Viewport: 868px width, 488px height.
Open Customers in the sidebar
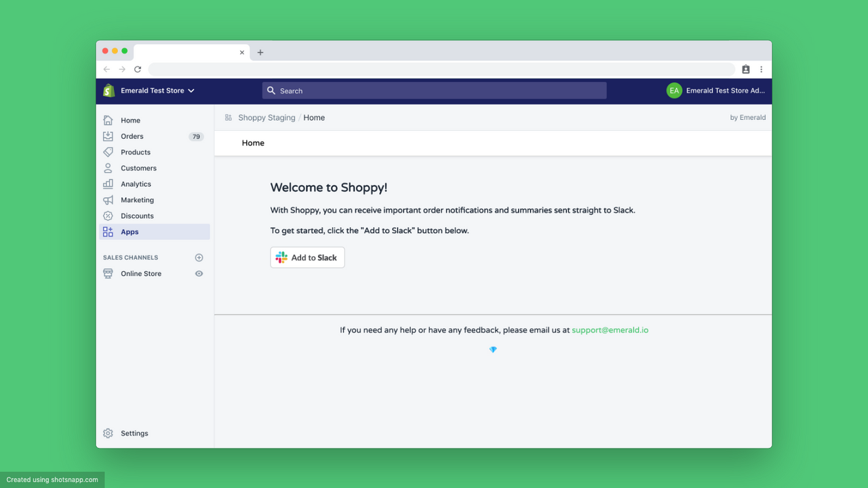155,168
